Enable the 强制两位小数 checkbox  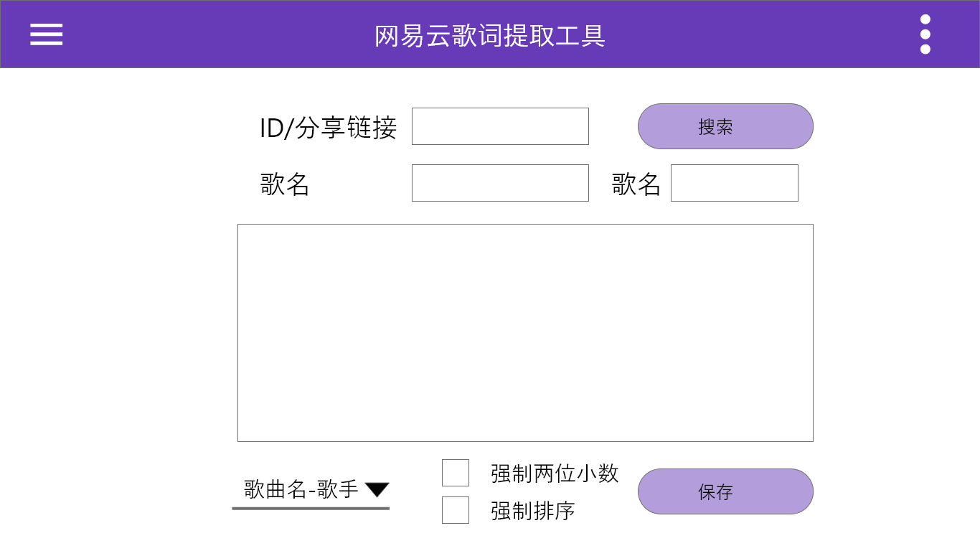[456, 473]
